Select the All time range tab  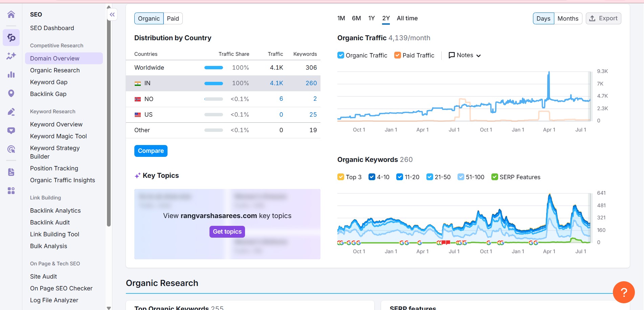click(407, 18)
